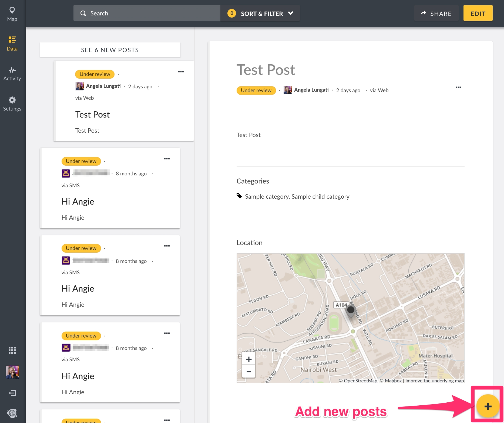Click See 6 New Posts banner
Screen dimensions: 504x434
point(110,50)
